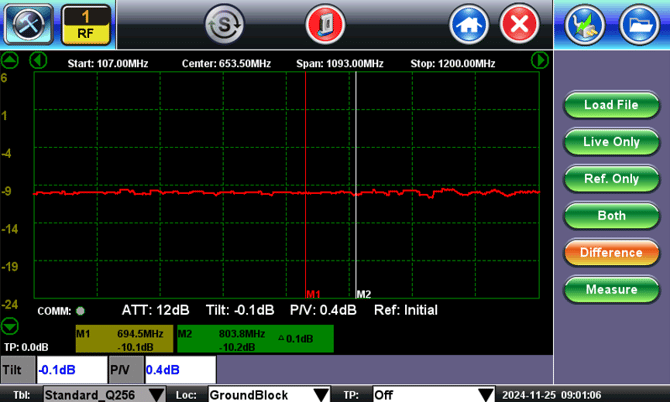Click the circular S sweep refresh icon
This screenshot has width=670, height=402.
click(x=224, y=24)
